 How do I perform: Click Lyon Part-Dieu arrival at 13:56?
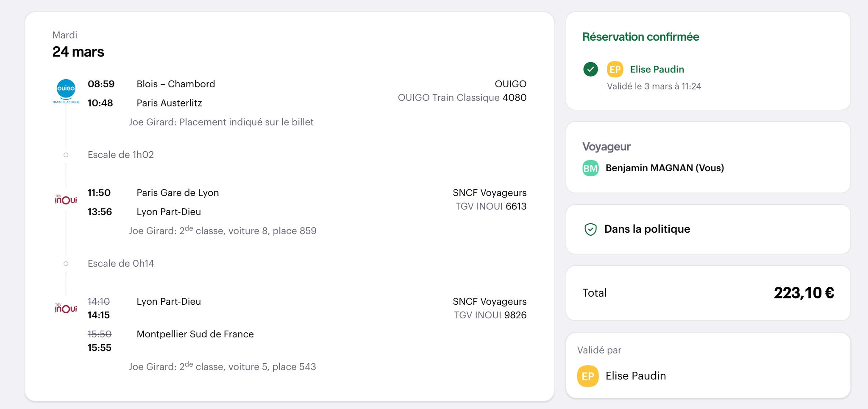click(169, 212)
